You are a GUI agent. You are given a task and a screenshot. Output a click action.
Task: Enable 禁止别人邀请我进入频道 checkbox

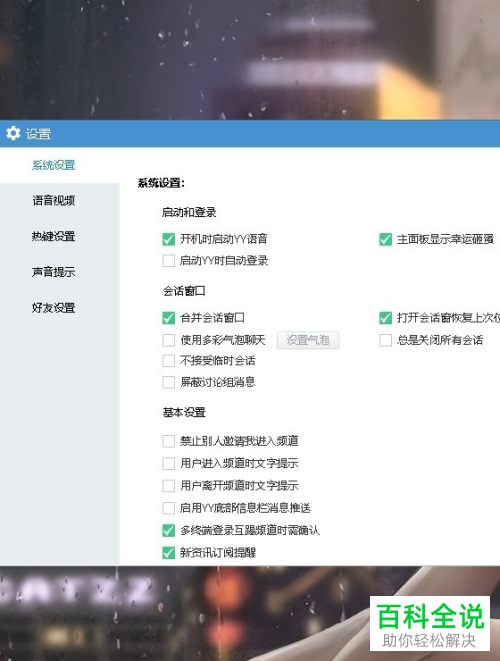(x=169, y=441)
